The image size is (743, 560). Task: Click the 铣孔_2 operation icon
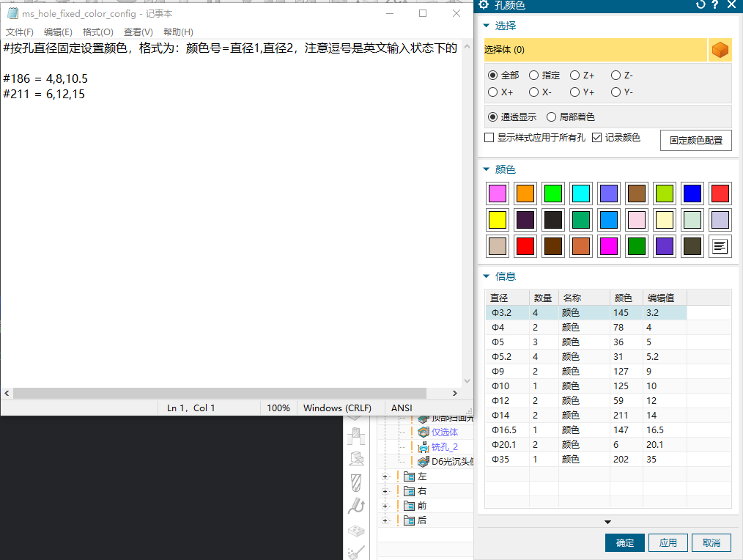pyautogui.click(x=423, y=446)
